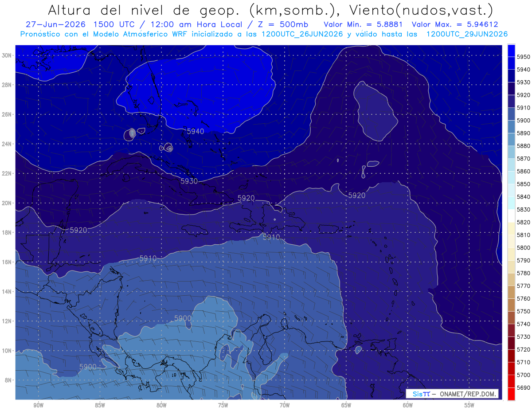Click the 5880 colorbar tick label

point(524,146)
